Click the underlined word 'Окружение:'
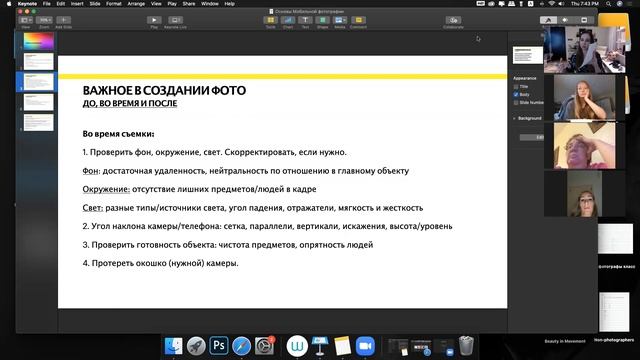Screen dimensions: 640x360 (106, 189)
